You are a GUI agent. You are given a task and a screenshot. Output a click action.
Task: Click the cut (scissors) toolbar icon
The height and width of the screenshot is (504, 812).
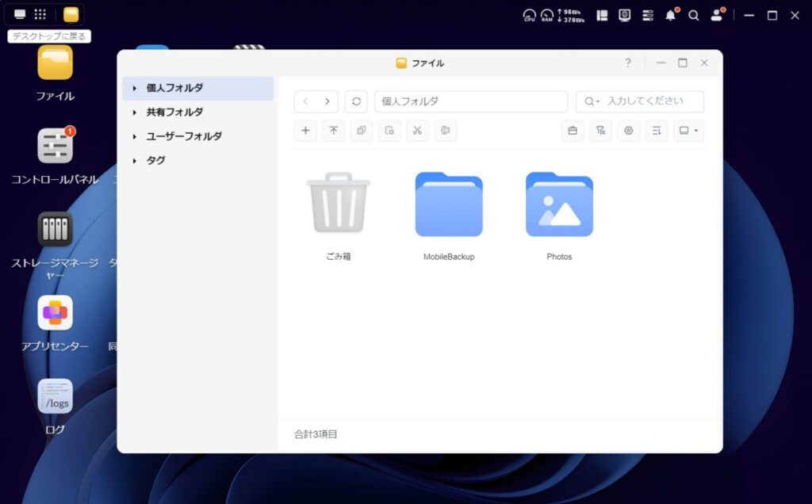pyautogui.click(x=417, y=131)
